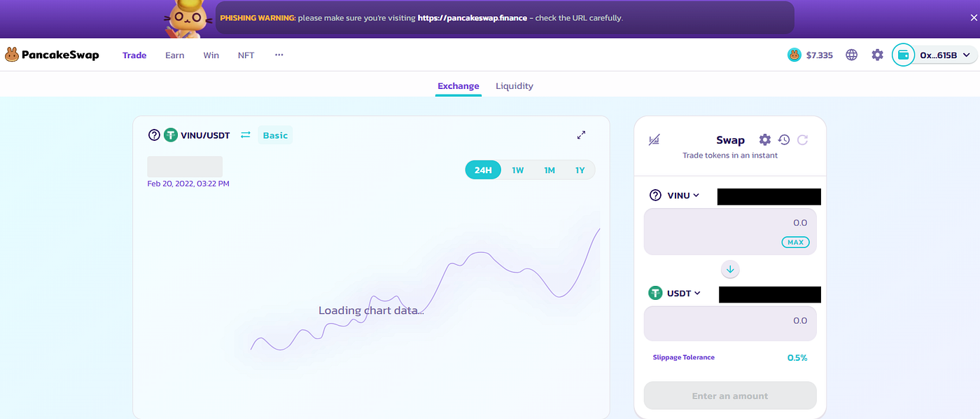Hide the chart using chart toggle icon
The image size is (980, 419).
point(654,140)
